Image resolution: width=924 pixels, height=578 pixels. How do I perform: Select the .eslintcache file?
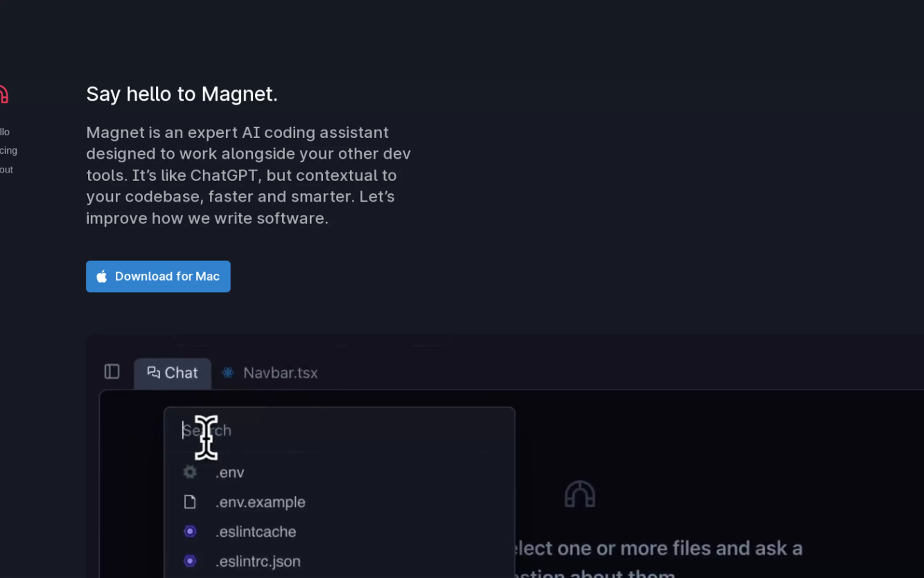coord(256,531)
